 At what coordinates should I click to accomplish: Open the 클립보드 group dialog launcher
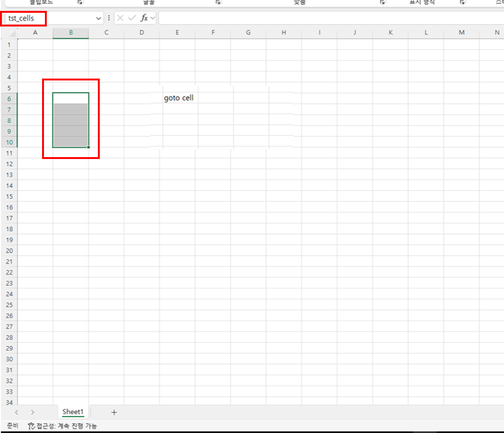pyautogui.click(x=80, y=2)
